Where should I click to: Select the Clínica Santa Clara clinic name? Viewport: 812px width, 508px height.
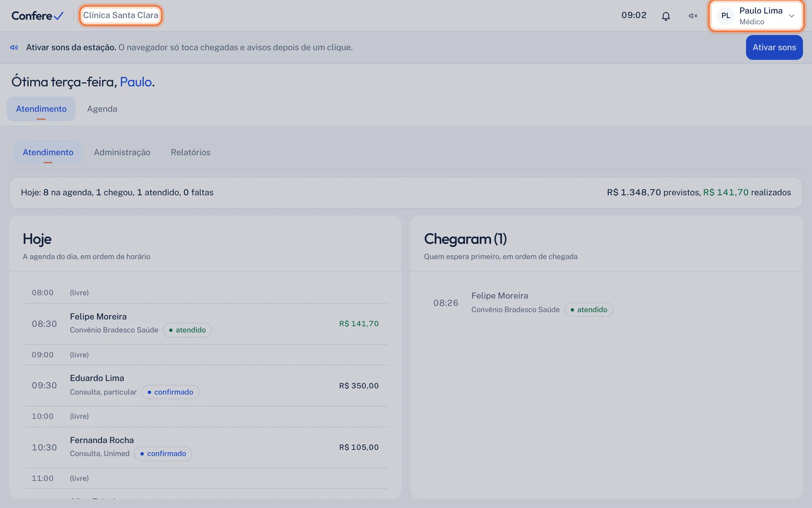point(121,15)
